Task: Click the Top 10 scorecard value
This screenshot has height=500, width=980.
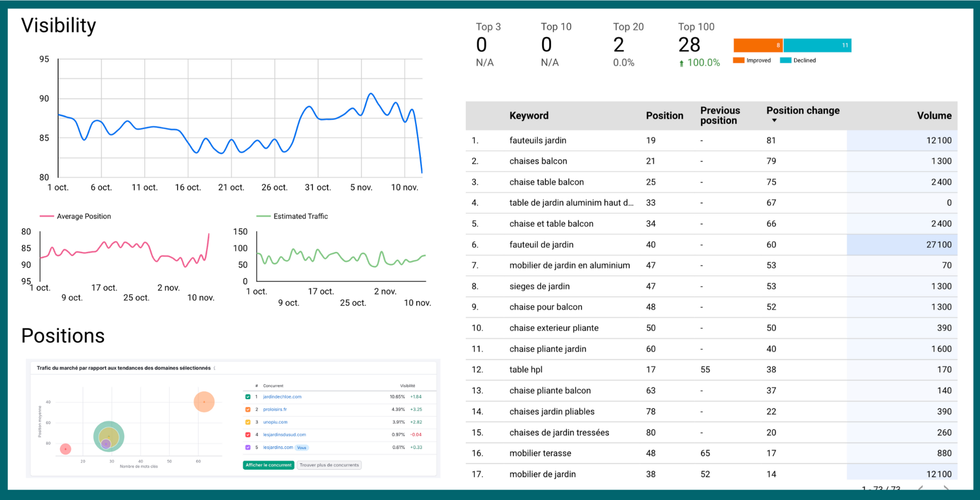Action: [546, 45]
